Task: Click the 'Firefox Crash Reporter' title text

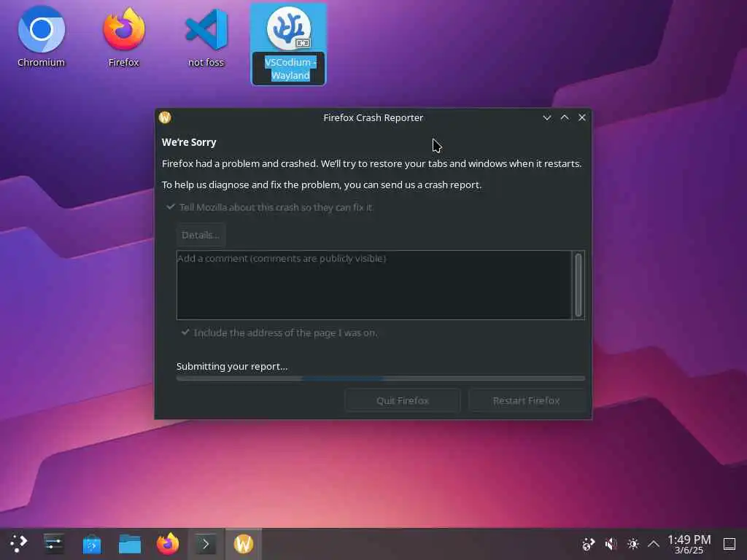Action: tap(373, 117)
